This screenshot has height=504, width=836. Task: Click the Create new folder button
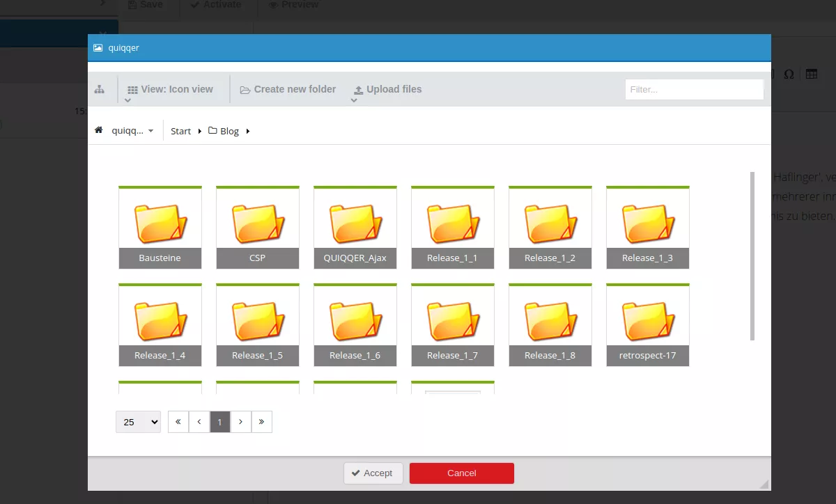point(288,89)
